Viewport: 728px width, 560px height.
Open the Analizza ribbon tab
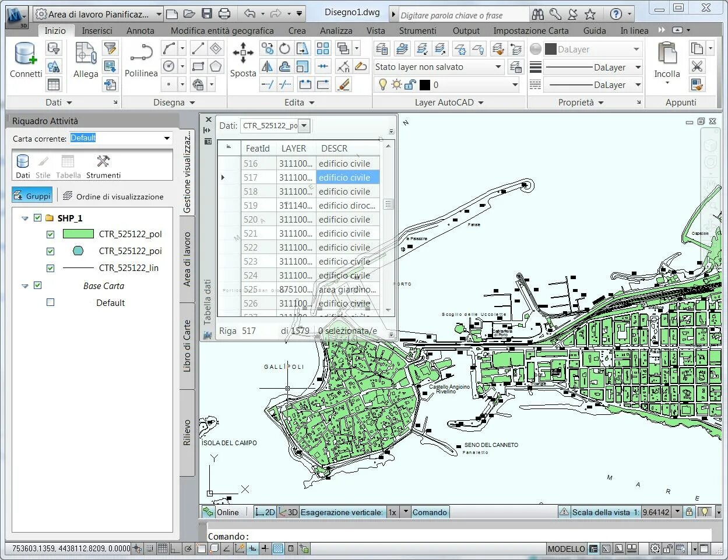pyautogui.click(x=336, y=30)
